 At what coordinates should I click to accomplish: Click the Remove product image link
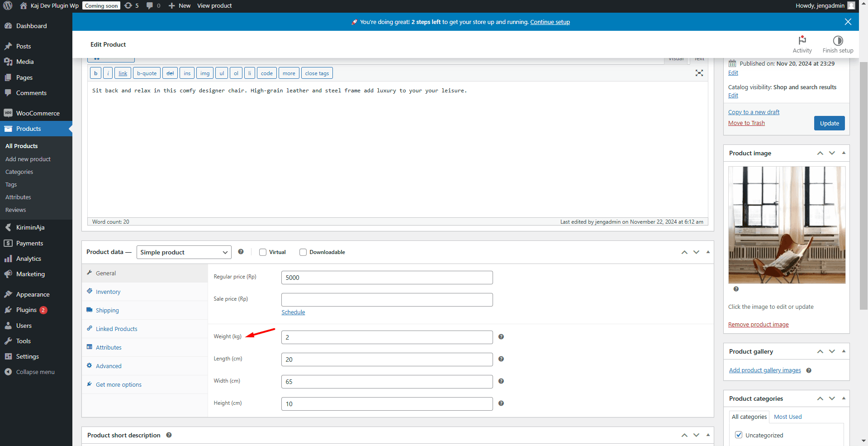[x=758, y=324]
